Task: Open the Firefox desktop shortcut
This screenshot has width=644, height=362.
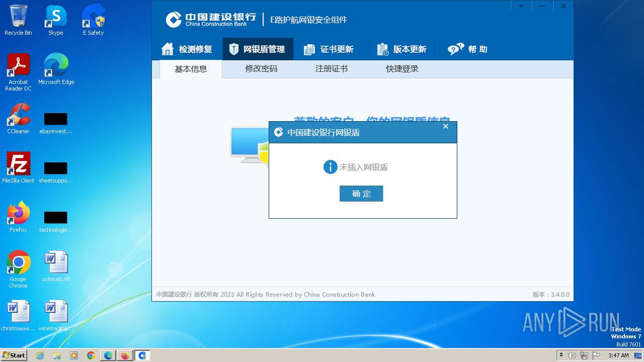Action: tap(18, 217)
